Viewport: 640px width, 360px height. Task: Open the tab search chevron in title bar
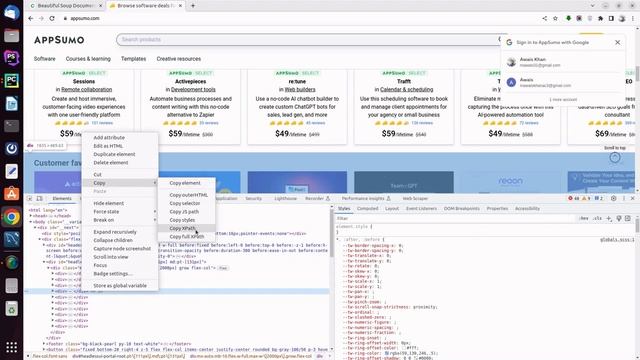tap(593, 6)
